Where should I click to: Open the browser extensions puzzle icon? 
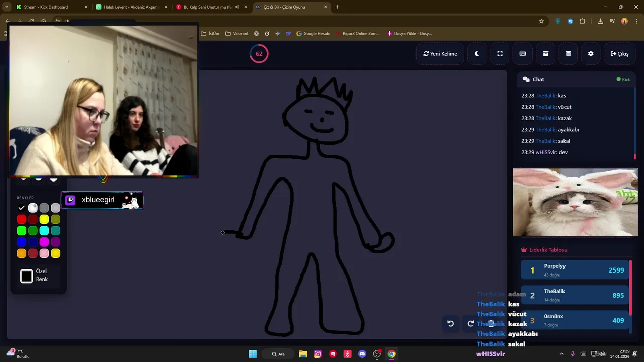[x=583, y=21]
